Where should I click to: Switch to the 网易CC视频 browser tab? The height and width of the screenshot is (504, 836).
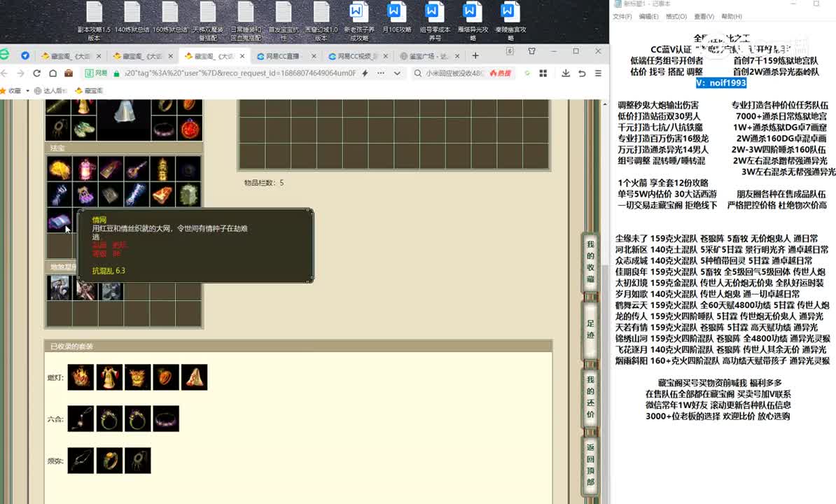point(354,56)
